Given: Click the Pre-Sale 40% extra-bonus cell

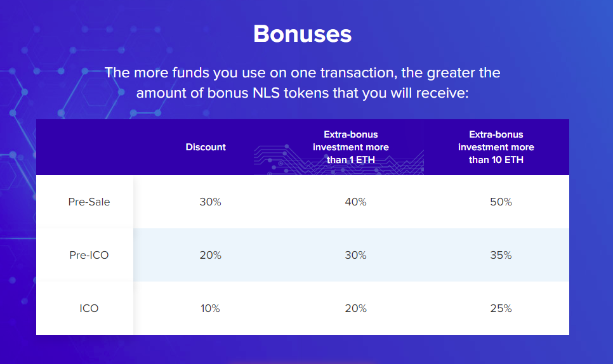Looking at the screenshot, I should [x=356, y=202].
